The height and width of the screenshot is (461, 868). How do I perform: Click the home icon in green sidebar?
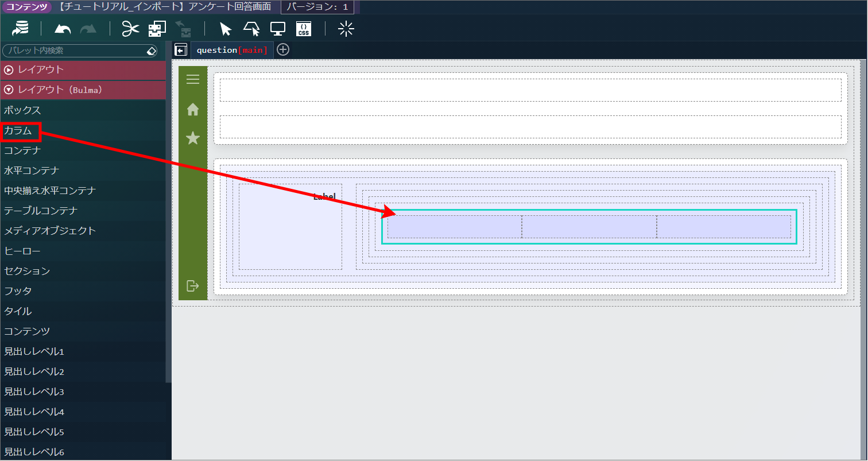(x=193, y=109)
